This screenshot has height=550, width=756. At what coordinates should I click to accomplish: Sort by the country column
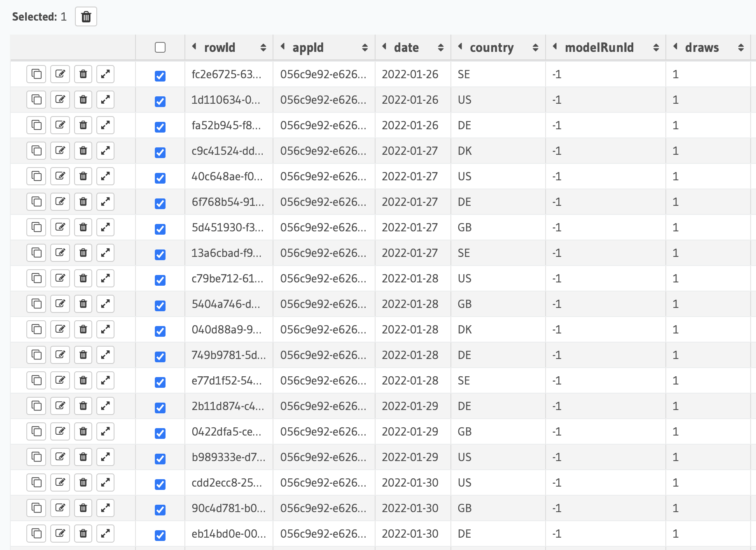tap(535, 48)
